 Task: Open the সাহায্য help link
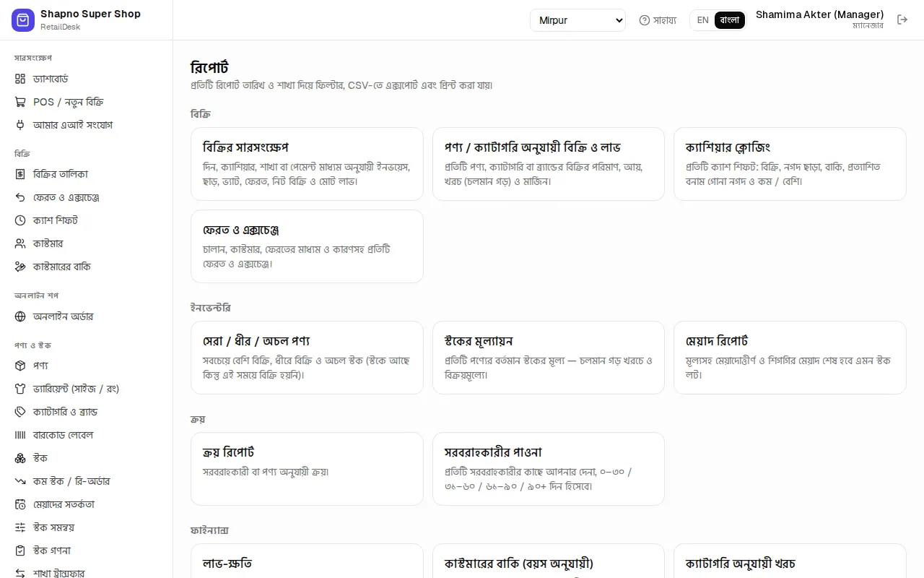tap(658, 20)
